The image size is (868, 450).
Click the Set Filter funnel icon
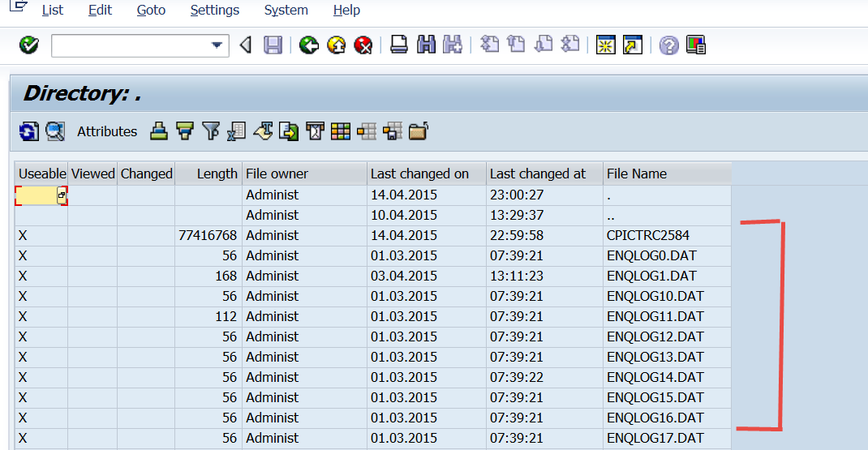coord(210,131)
